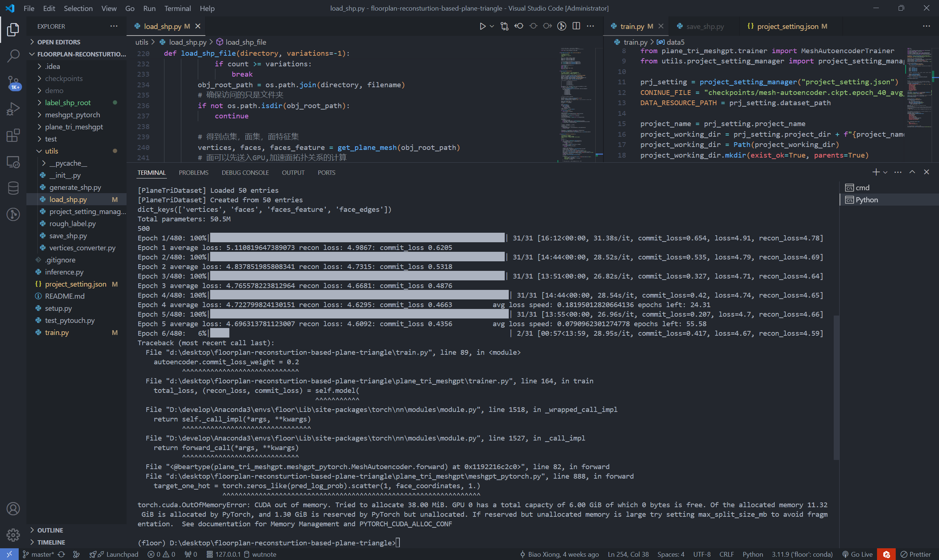Open a remote window from the status bar
The height and width of the screenshot is (560, 939).
tap(9, 555)
